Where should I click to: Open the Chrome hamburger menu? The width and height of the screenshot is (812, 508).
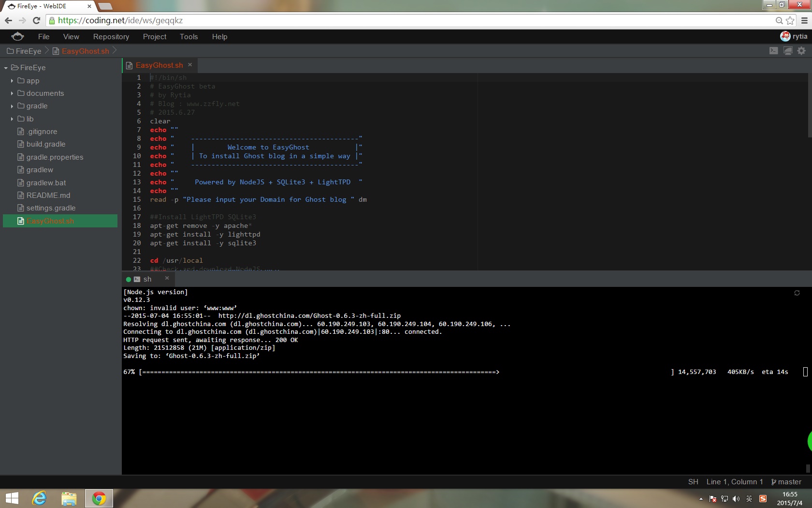[x=804, y=20]
